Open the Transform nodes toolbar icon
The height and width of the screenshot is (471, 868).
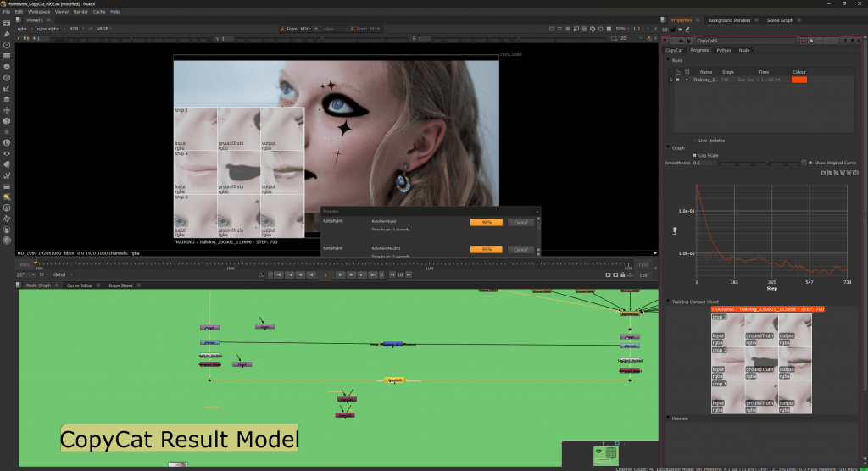point(7,110)
